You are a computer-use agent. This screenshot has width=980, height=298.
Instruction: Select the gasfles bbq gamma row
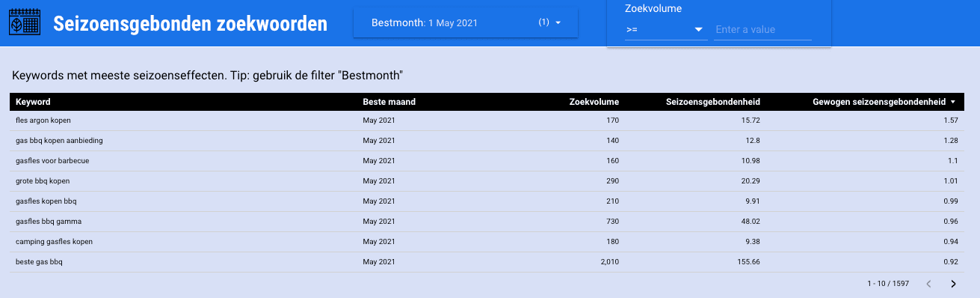490,222
